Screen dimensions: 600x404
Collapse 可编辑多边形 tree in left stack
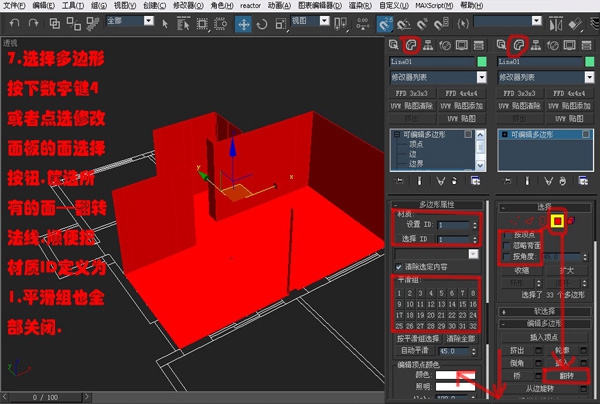[397, 135]
